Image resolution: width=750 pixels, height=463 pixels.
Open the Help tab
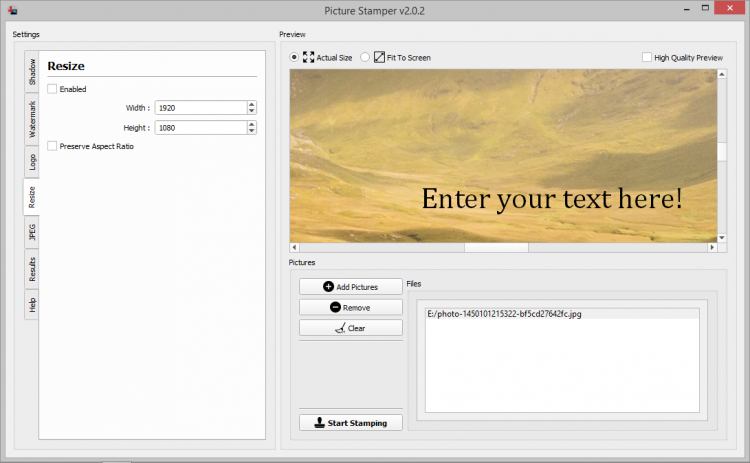[x=32, y=304]
